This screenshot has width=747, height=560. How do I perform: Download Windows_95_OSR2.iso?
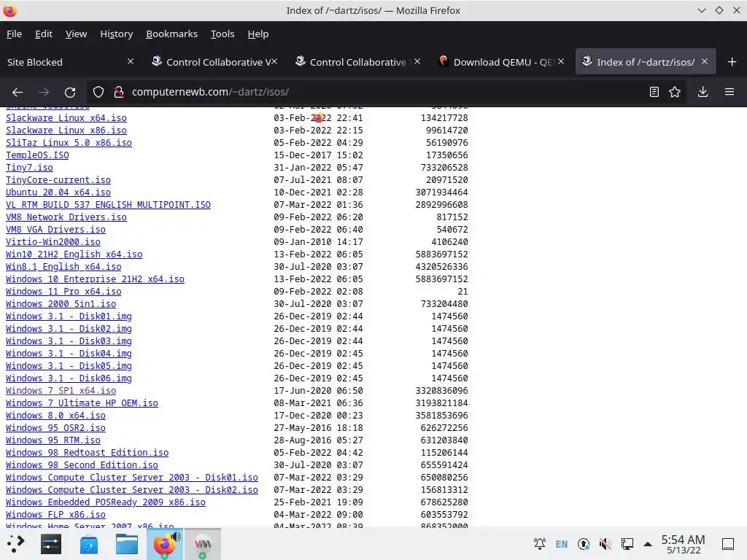pos(55,427)
